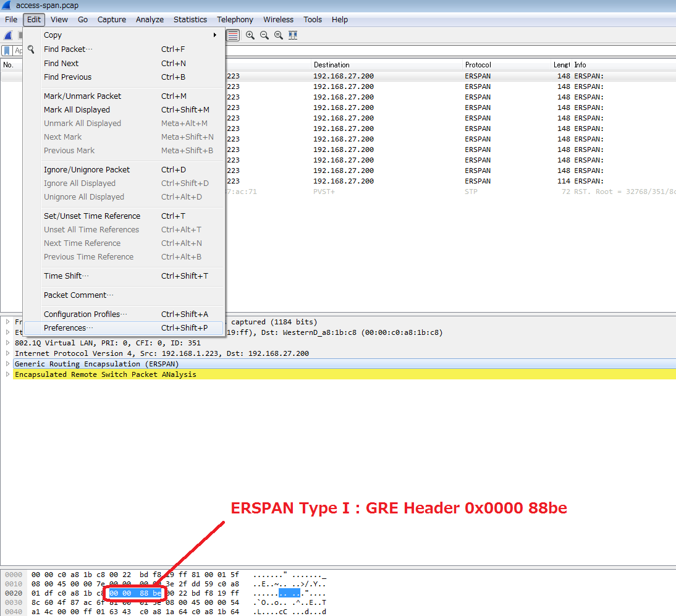The width and height of the screenshot is (676, 616).
Task: Click the Wireshark fin logo icon
Action: pyautogui.click(x=7, y=35)
